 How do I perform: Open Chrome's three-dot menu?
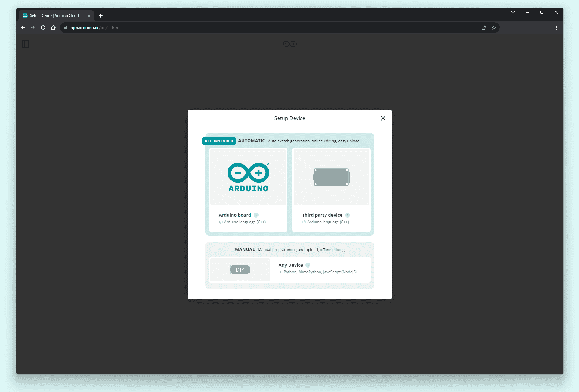[556, 28]
